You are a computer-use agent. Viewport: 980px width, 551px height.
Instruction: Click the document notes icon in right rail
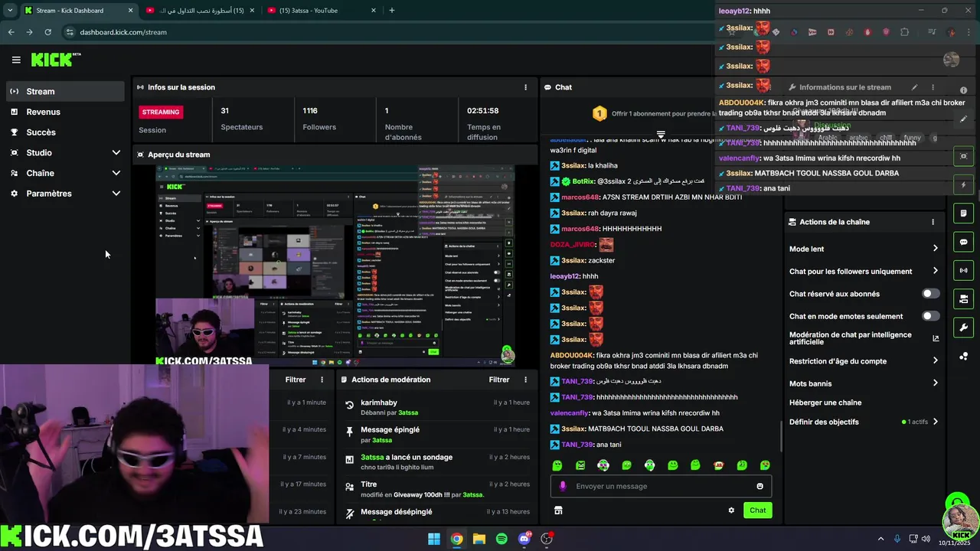point(963,214)
